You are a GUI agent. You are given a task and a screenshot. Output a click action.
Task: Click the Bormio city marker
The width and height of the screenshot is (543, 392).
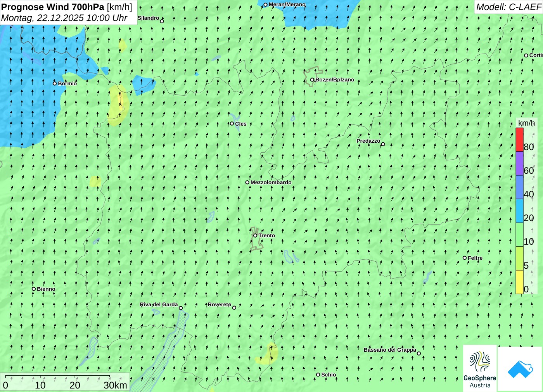tap(55, 83)
